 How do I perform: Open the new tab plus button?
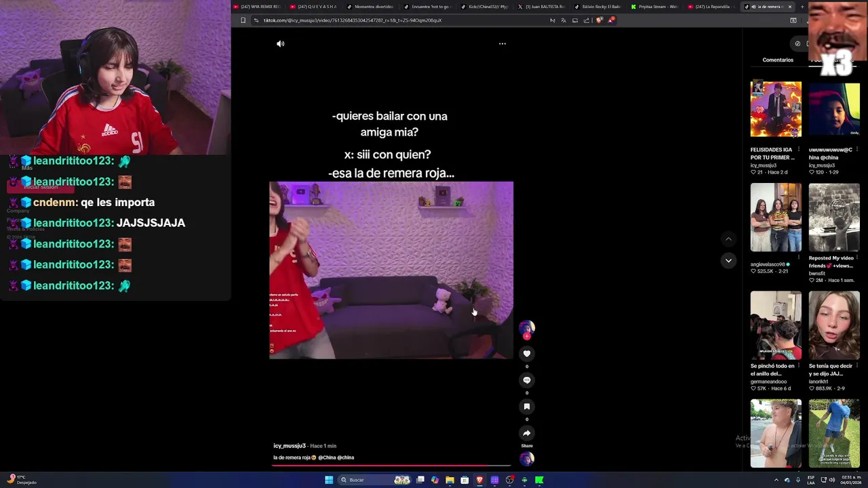click(802, 7)
